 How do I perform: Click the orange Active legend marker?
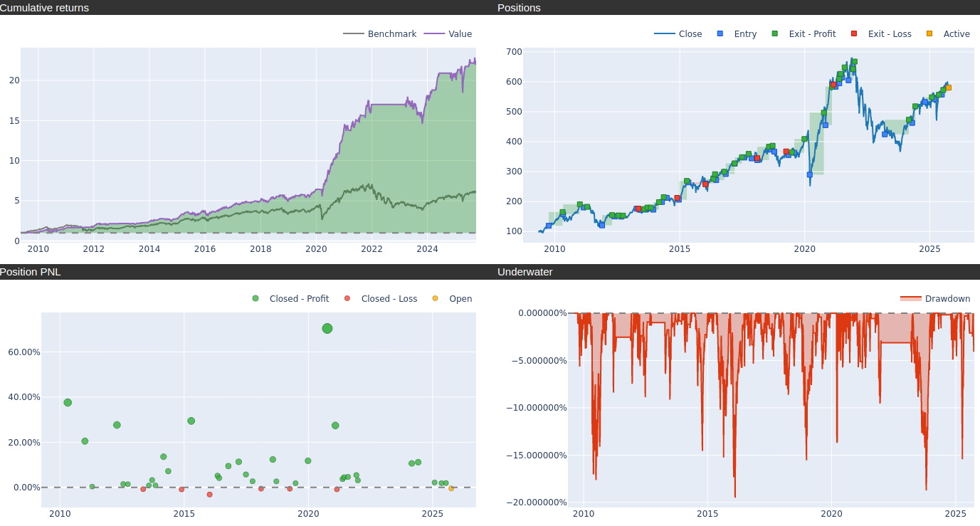tap(929, 34)
